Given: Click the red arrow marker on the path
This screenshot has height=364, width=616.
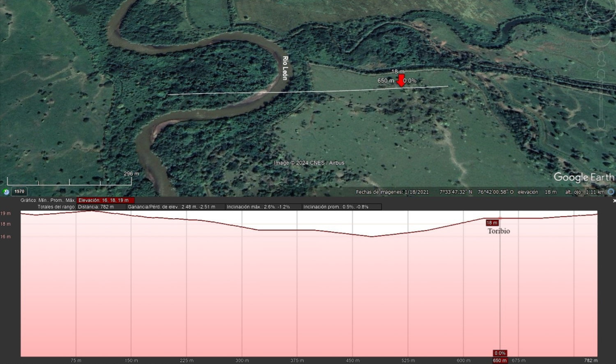Looking at the screenshot, I should click(401, 81).
